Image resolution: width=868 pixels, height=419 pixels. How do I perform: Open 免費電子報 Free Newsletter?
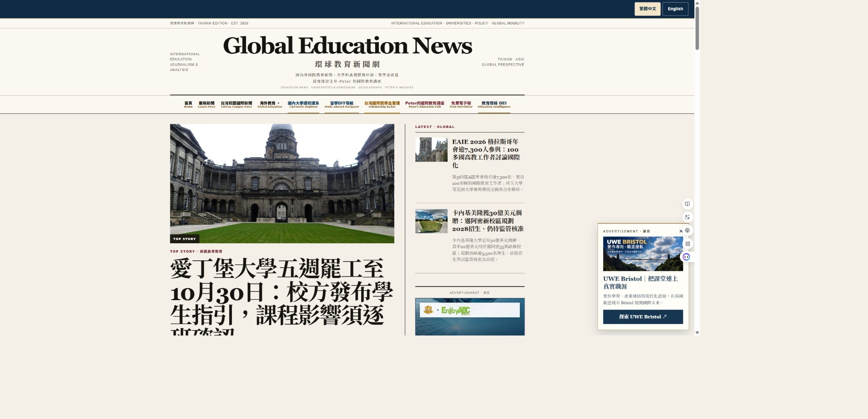461,104
